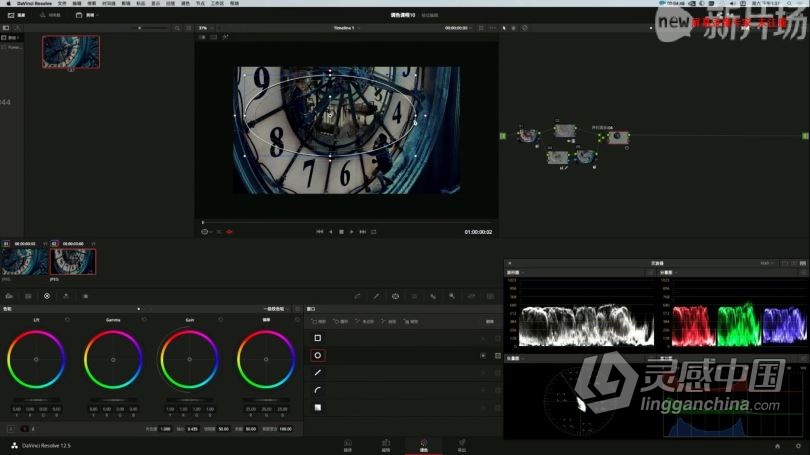
Task: Choose the polygon pen window tool
Action: [x=318, y=372]
